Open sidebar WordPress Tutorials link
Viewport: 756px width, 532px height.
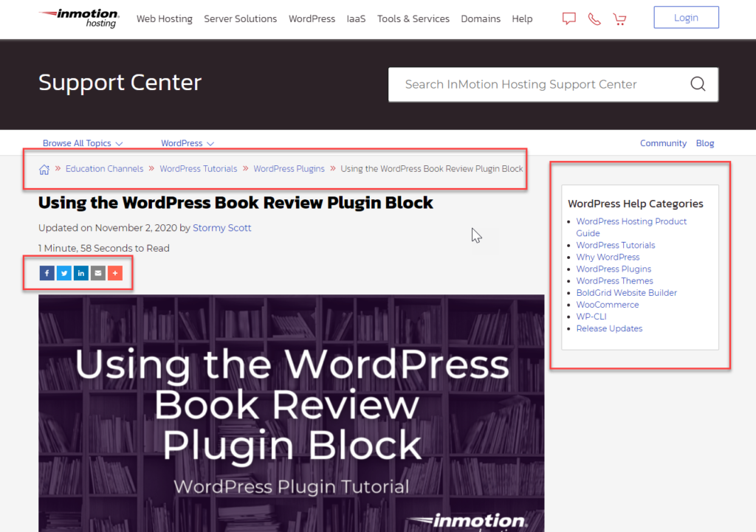pos(616,245)
